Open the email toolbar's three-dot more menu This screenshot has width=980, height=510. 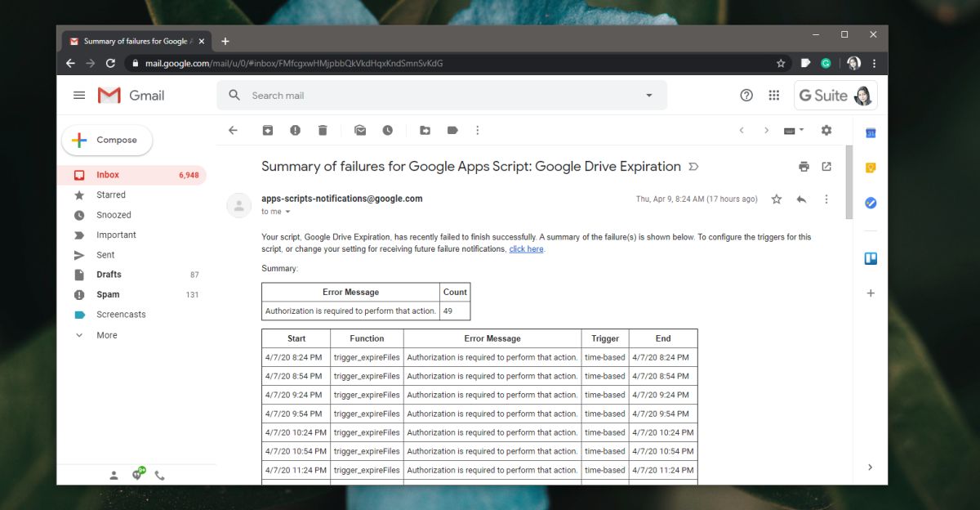click(478, 130)
